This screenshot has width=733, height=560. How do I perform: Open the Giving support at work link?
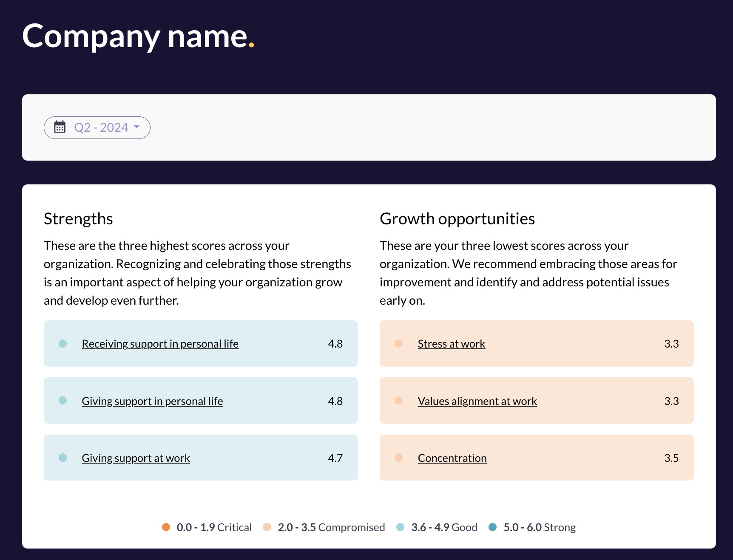click(136, 458)
